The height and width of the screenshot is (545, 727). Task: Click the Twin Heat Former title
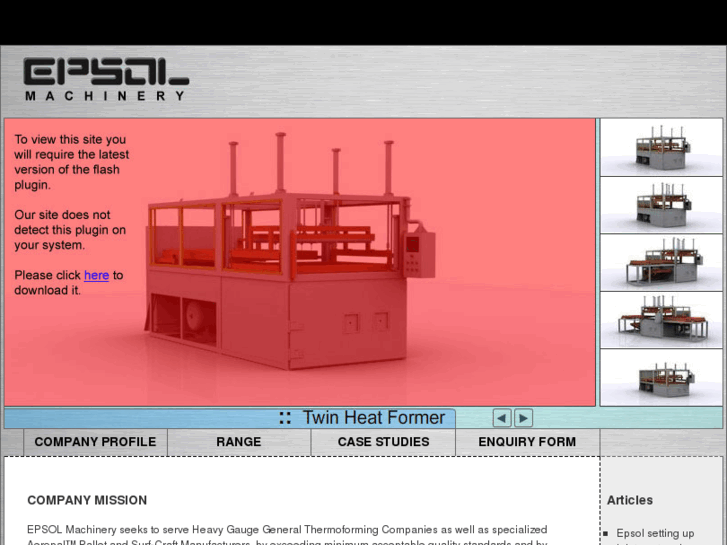click(374, 417)
